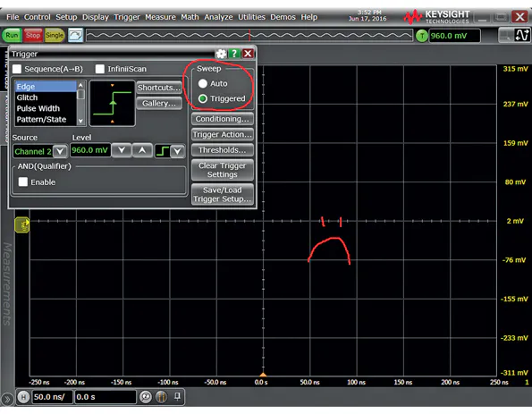Click trigger type list down arrow
This screenshot has height=414, width=532.
tap(80, 121)
